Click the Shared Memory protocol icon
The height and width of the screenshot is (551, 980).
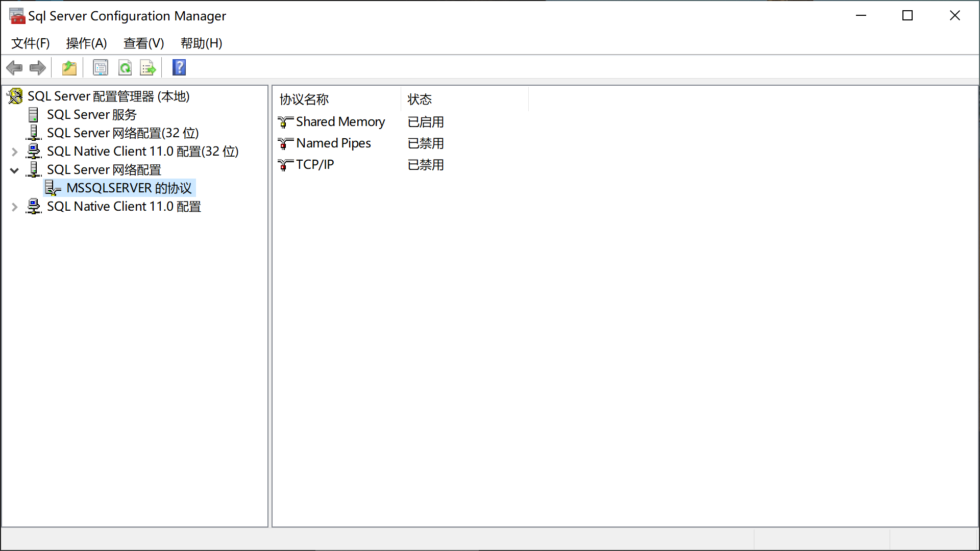point(285,122)
